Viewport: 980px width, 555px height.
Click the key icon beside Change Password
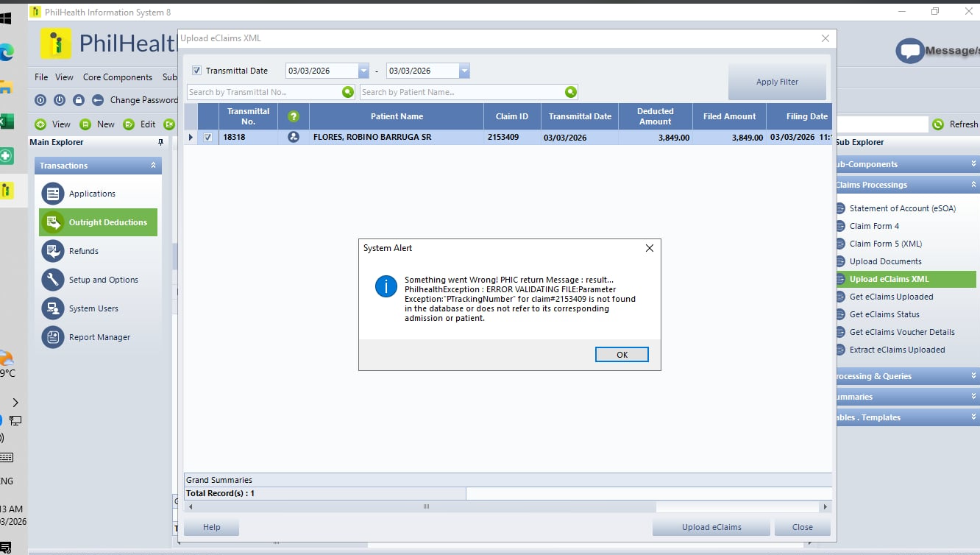(x=98, y=100)
